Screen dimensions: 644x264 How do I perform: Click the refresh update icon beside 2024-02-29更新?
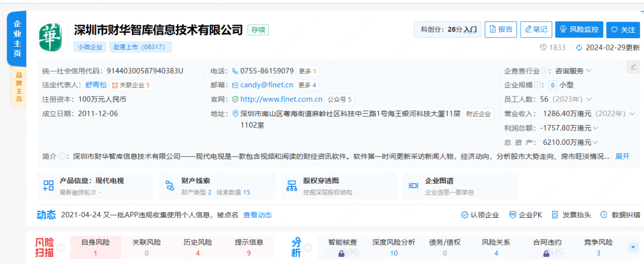click(579, 47)
